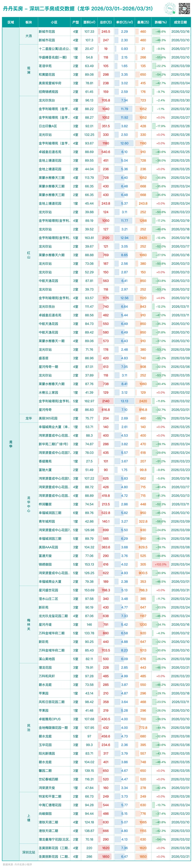Click community name 阳光新境园
The image size is (193, 868).
click(47, 753)
